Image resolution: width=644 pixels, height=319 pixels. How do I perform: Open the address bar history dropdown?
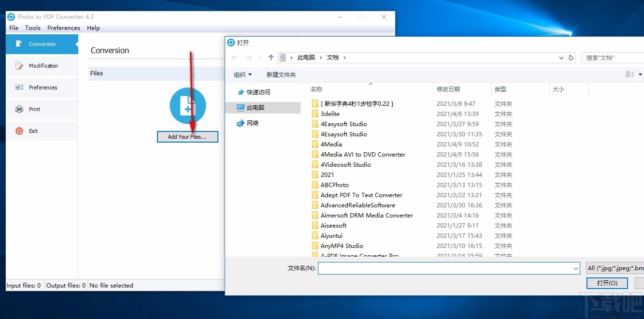561,57
